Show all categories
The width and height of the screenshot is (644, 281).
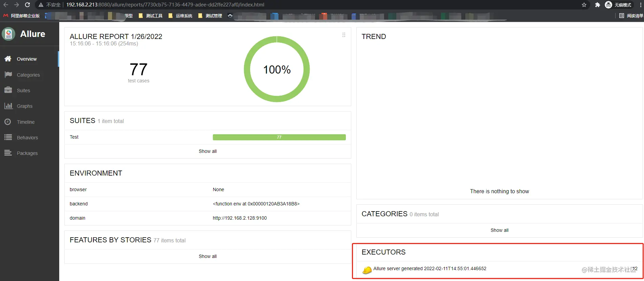499,230
